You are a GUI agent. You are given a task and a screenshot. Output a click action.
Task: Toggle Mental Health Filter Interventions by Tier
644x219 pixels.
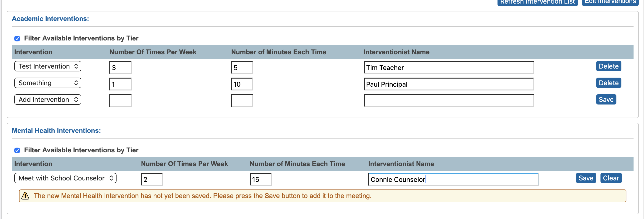pos(17,150)
